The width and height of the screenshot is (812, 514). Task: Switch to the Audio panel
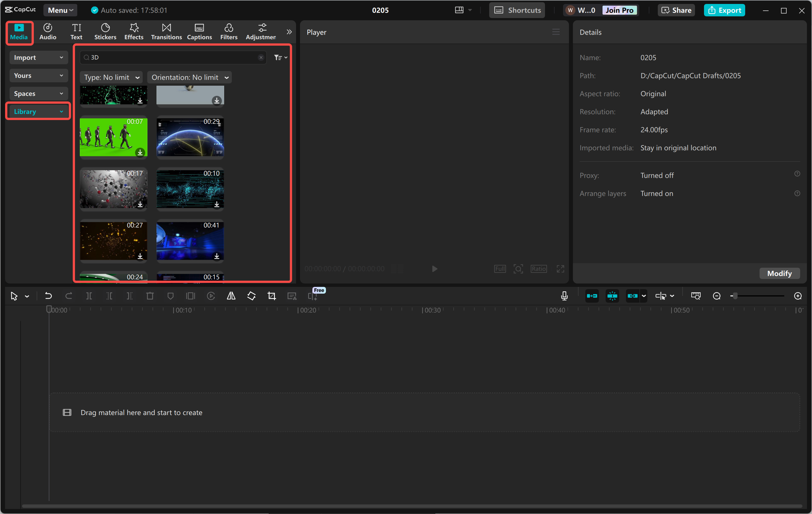[48, 31]
